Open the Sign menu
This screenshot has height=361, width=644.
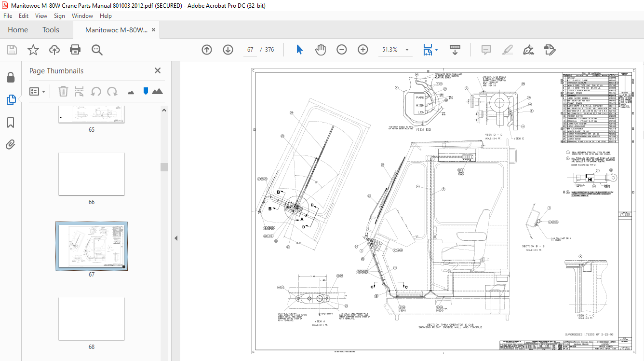click(x=59, y=16)
